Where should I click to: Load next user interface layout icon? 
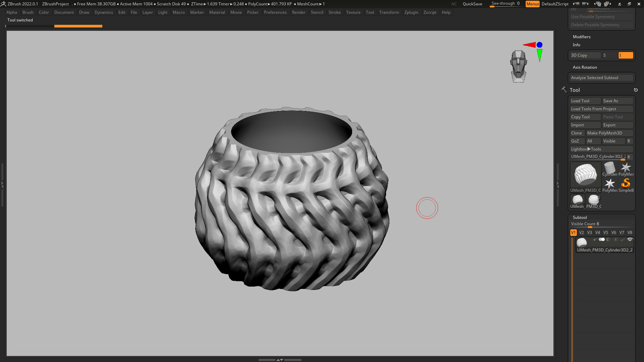click(x=607, y=4)
